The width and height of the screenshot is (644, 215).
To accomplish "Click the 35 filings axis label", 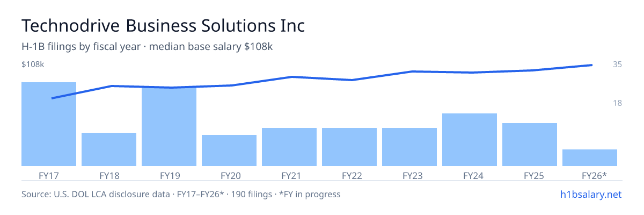I will click(x=617, y=64).
